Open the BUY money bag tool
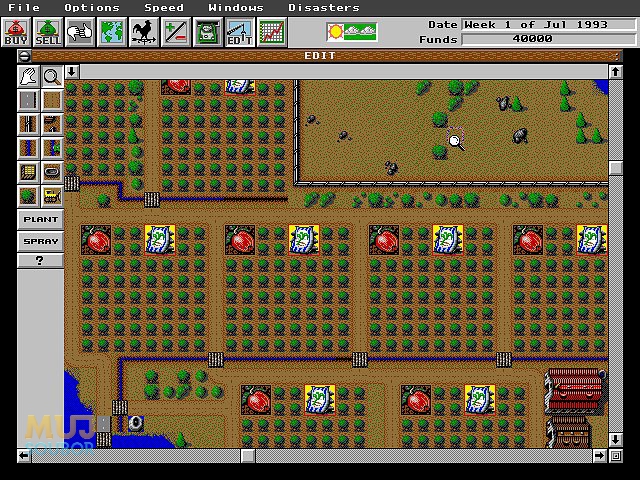This screenshot has height=480, width=640. (16, 32)
